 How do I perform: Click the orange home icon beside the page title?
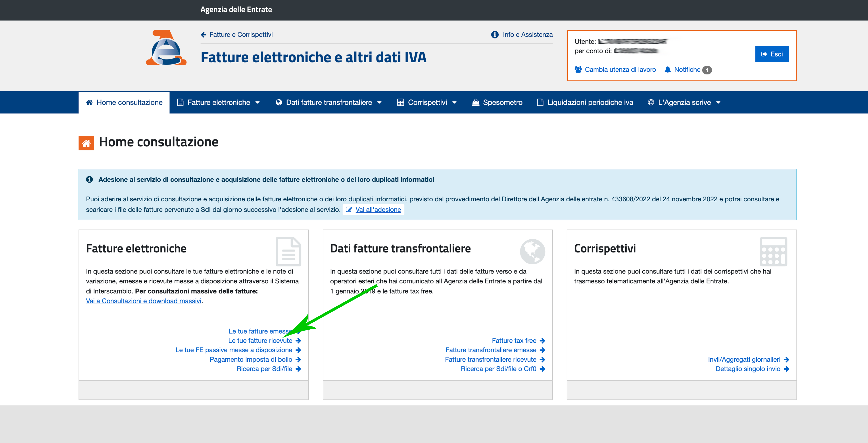[x=86, y=143]
